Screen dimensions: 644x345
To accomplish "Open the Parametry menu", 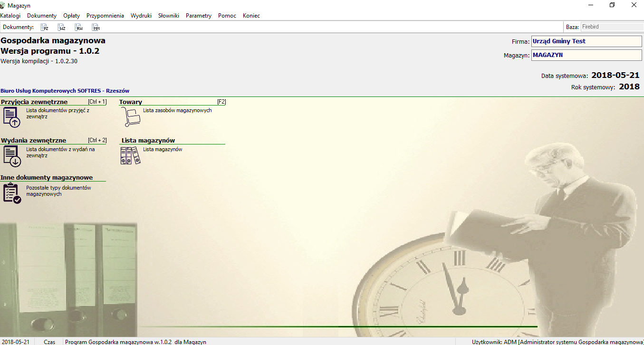I will coord(199,16).
